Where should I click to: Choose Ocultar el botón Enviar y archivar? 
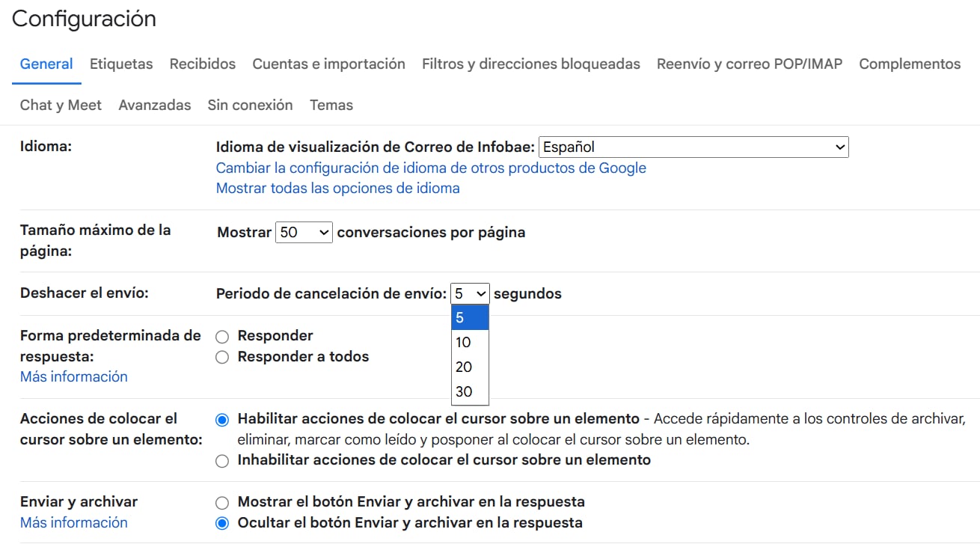(221, 524)
